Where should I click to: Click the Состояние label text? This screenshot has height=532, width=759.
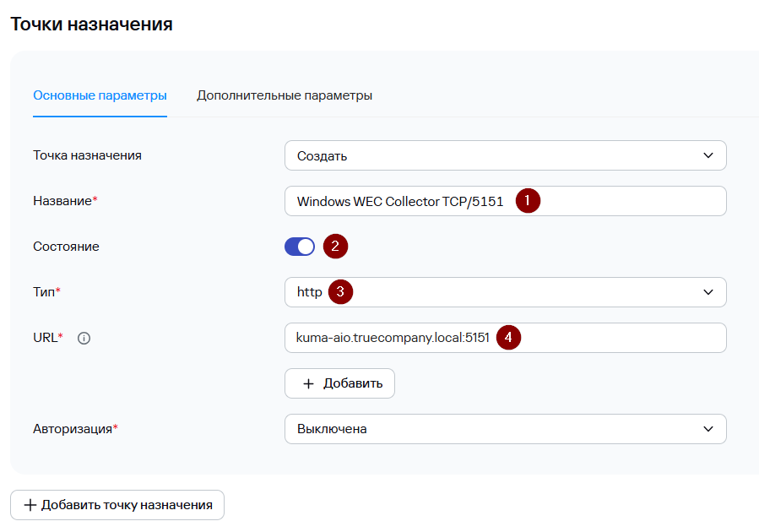pyautogui.click(x=66, y=247)
